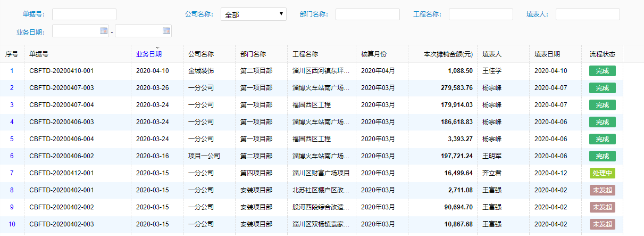This screenshot has height=236, width=644.
Task: Click project cell 淄川区财富广场项目
Action: pyautogui.click(x=321, y=173)
